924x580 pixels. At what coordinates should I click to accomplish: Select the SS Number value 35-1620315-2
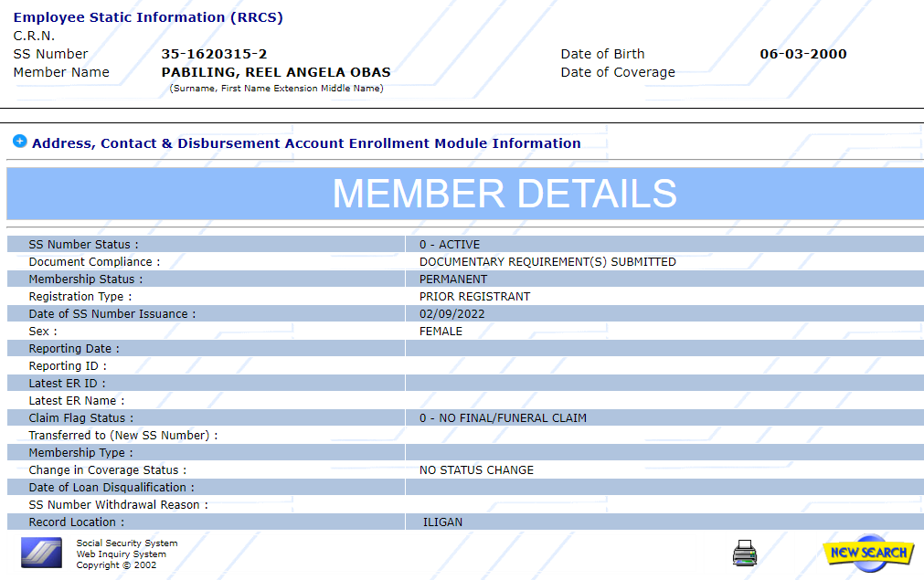pyautogui.click(x=214, y=54)
